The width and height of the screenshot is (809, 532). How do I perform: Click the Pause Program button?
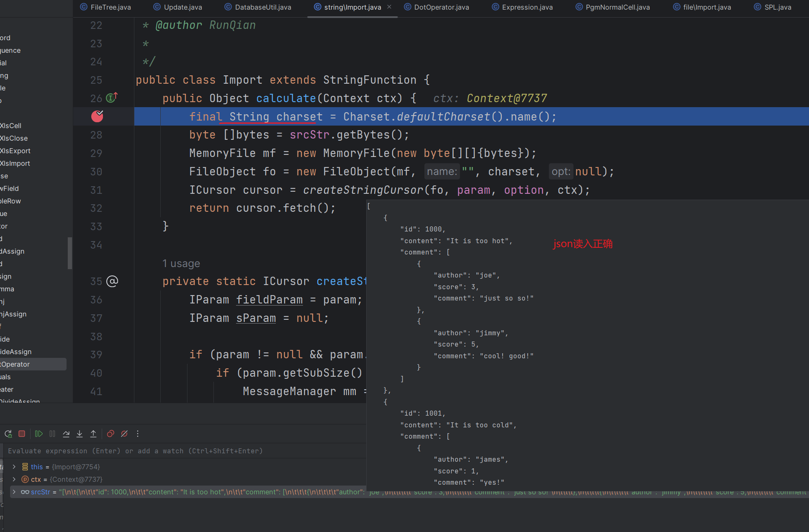[x=52, y=434]
